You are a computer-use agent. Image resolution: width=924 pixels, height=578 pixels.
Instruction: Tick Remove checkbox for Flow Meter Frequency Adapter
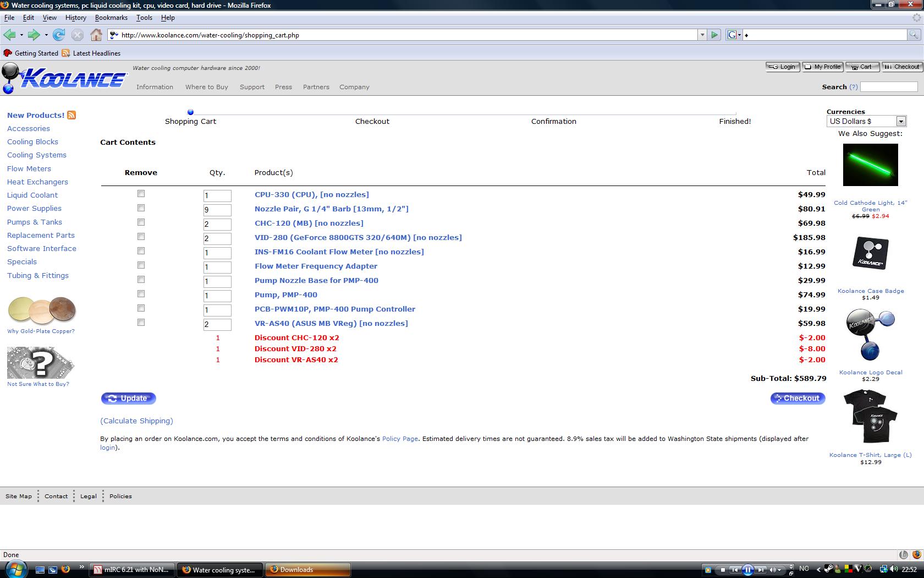click(141, 265)
